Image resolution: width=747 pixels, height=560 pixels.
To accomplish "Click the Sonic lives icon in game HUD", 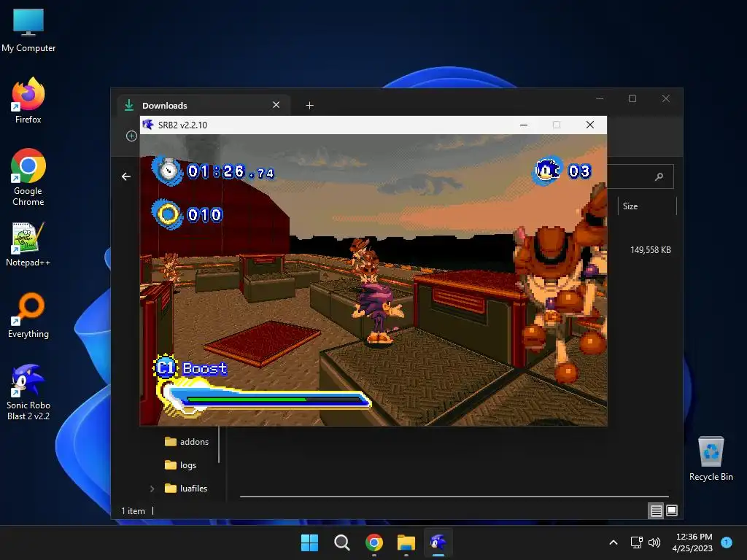I will (548, 171).
